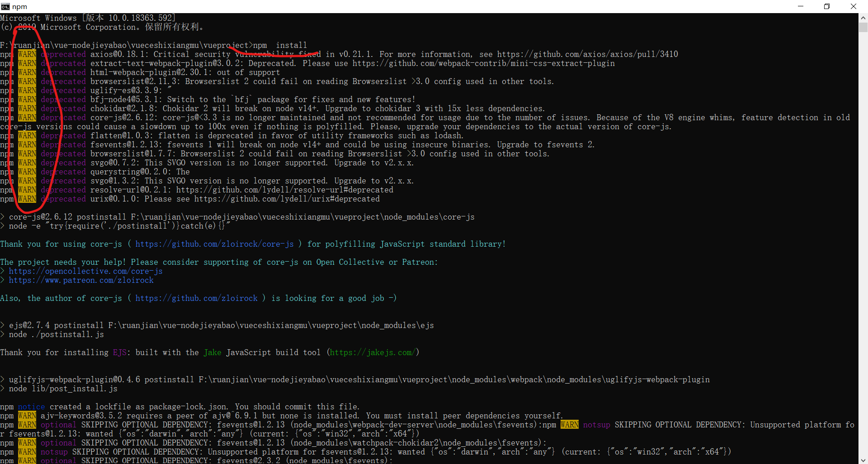Minimize the npm console window
The width and height of the screenshot is (868, 464).
point(801,6)
